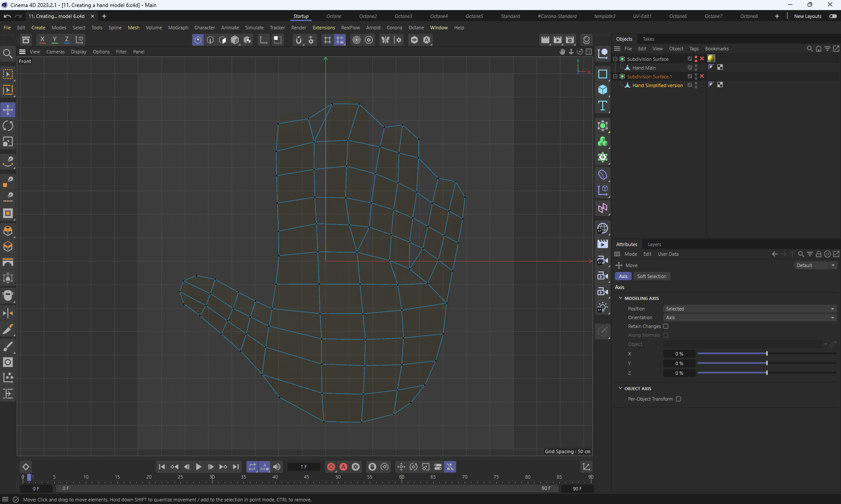Image resolution: width=841 pixels, height=504 pixels.
Task: Enable Per-Object Transform checkbox
Action: coord(678,399)
